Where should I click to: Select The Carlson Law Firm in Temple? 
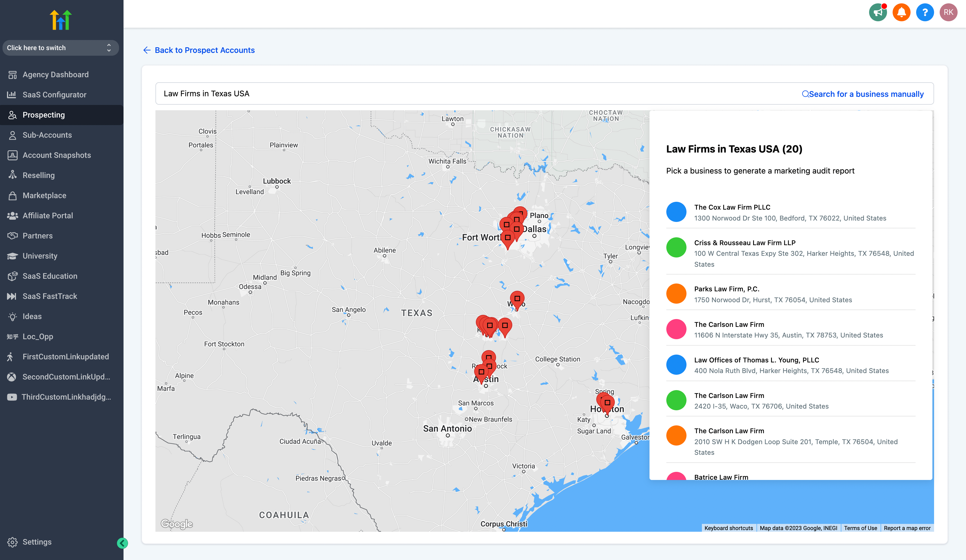(790, 441)
